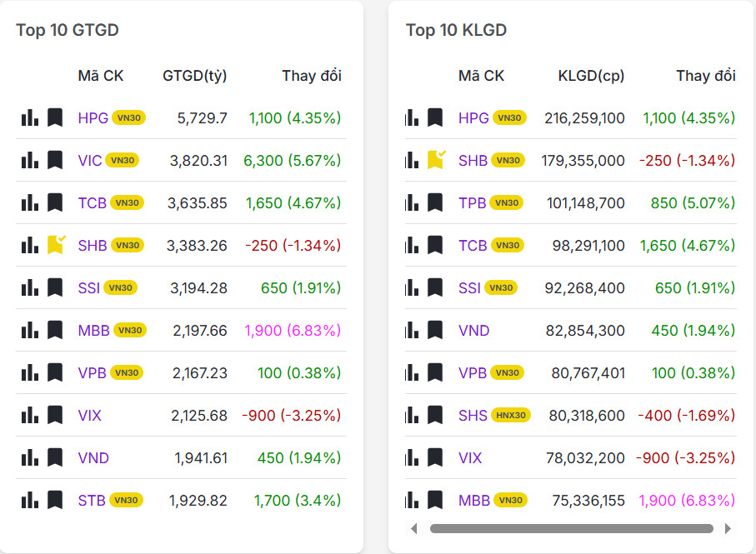Show chart icon for VND in Top 10 KLGD
756x554 pixels.
tap(412, 330)
